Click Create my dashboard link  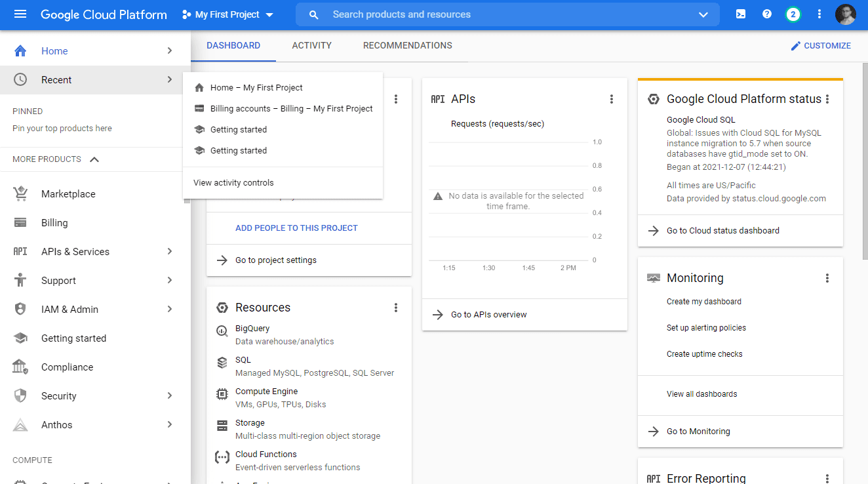point(704,302)
